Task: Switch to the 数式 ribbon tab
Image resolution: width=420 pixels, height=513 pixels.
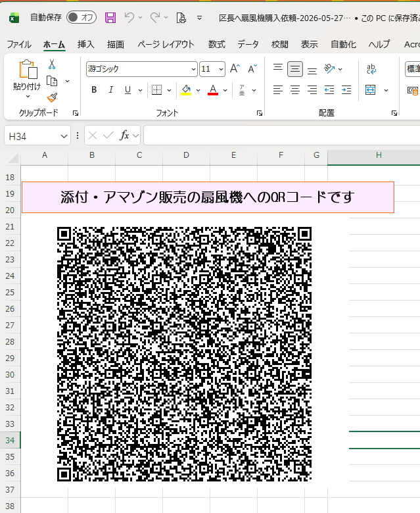Action: (217, 44)
